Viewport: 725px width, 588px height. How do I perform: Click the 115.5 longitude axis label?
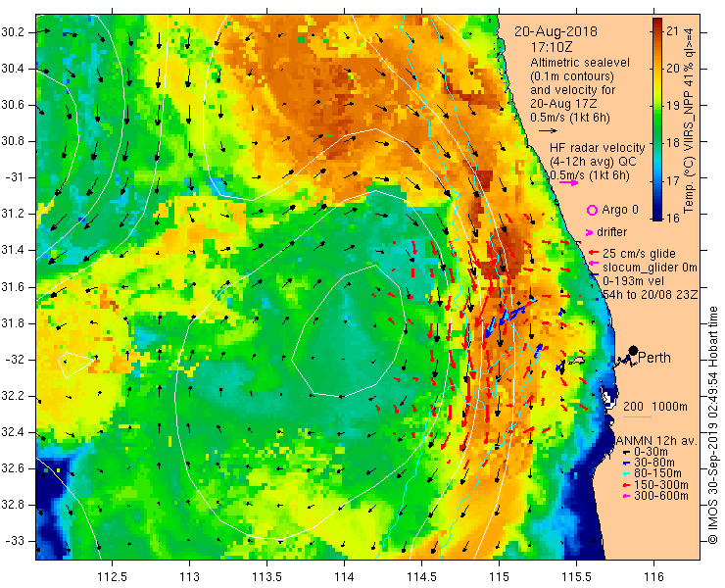pyautogui.click(x=577, y=576)
